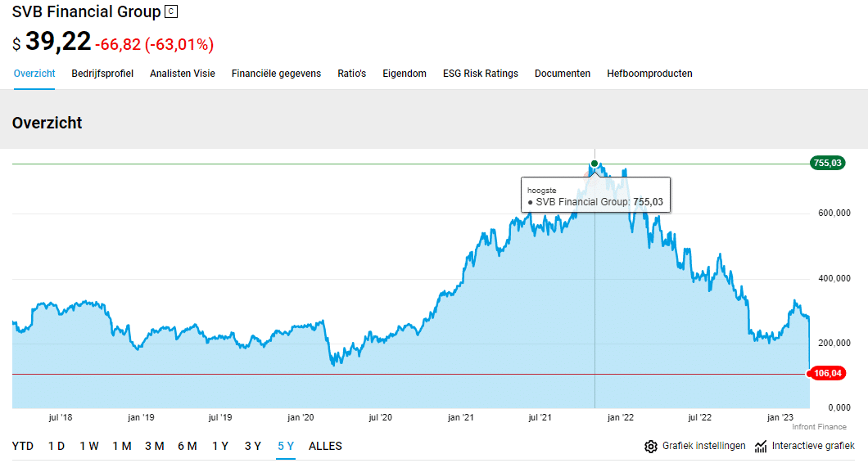This screenshot has width=868, height=463.
Task: Click the 200,000 y-axis label
Action: pyautogui.click(x=834, y=343)
